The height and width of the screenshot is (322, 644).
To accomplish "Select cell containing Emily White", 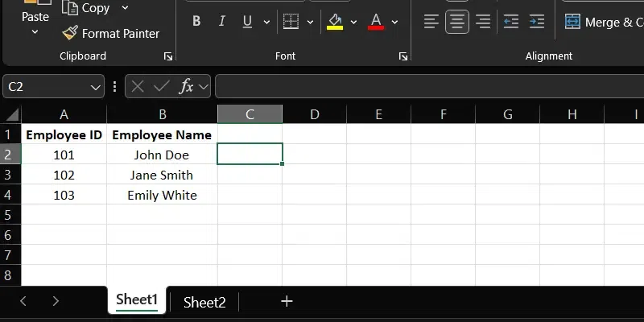I will pos(163,195).
